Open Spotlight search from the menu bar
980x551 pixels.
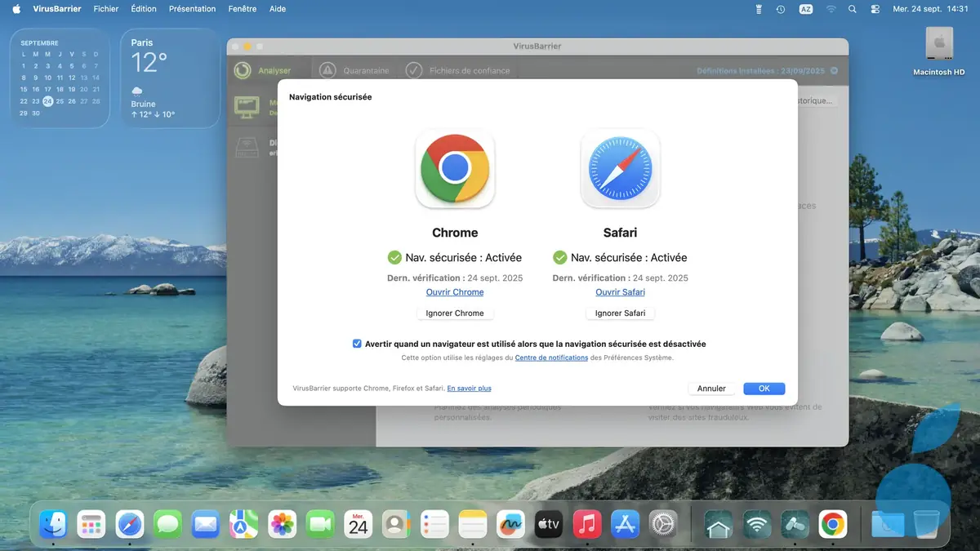(852, 9)
